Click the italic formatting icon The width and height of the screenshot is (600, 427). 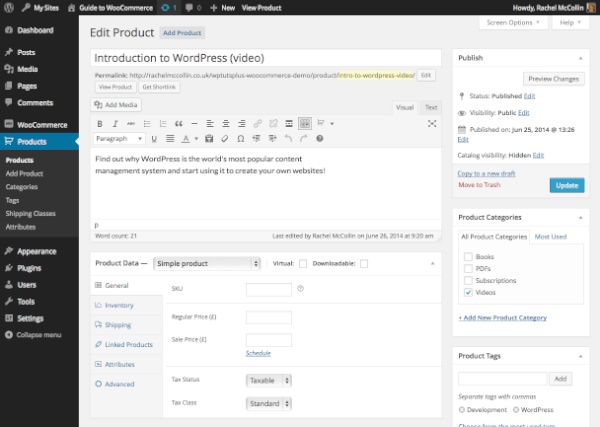pos(115,124)
